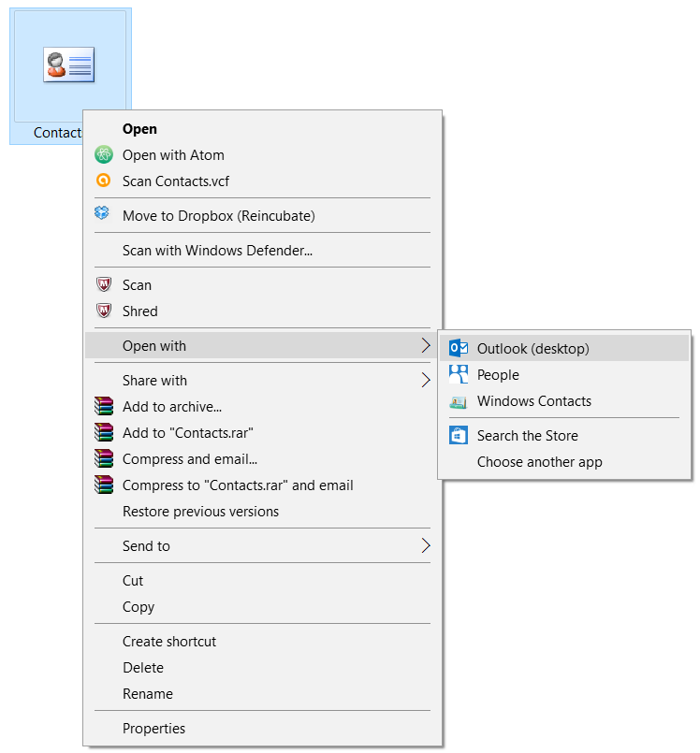Choose Compress and email...
Screen dimensions: 700x753
(262, 458)
